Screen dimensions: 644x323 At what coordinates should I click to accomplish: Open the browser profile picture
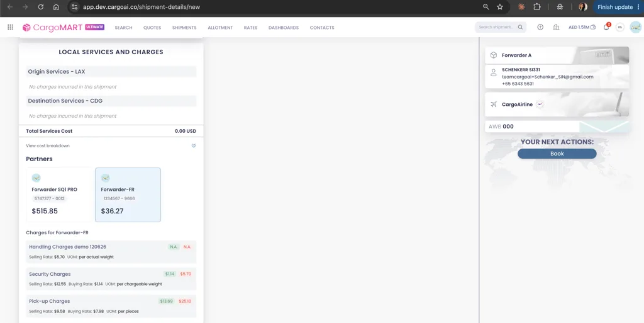coord(583,7)
